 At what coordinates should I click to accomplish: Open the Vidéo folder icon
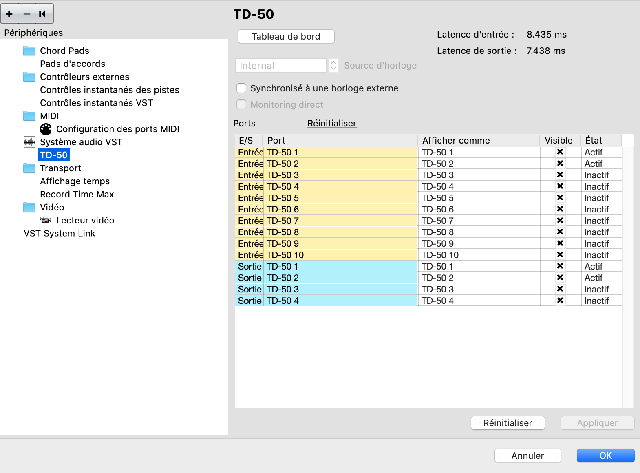[x=29, y=207]
